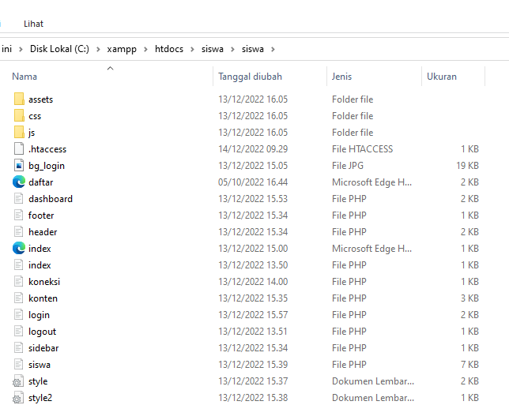Open the Lihat ribbon tab
Screen dimensions: 509x420
click(33, 24)
